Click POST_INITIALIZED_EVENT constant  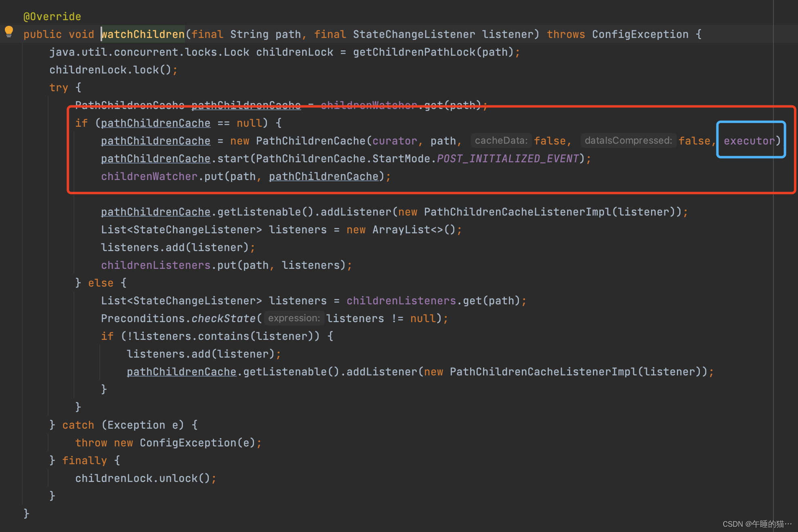pos(508,159)
